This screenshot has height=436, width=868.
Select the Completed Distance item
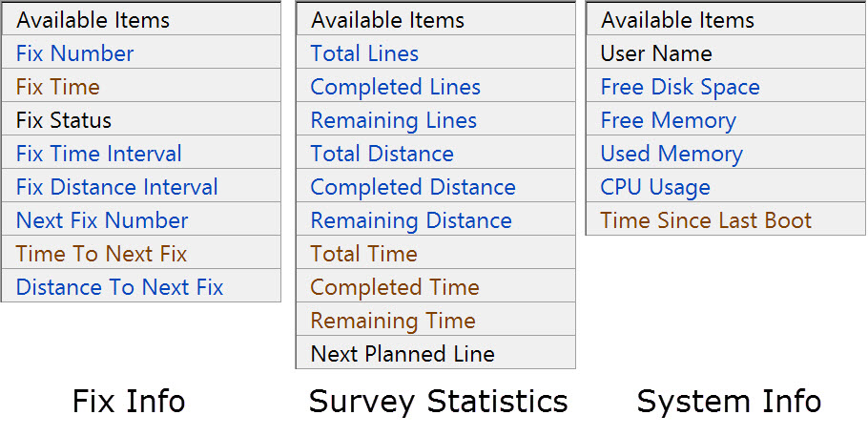413,187
